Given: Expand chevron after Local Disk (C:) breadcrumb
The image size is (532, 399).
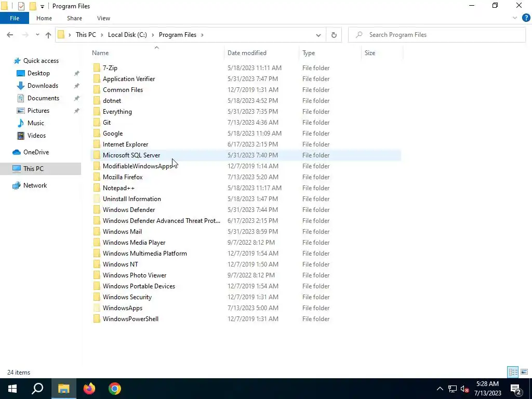Looking at the screenshot, I should coord(153,35).
